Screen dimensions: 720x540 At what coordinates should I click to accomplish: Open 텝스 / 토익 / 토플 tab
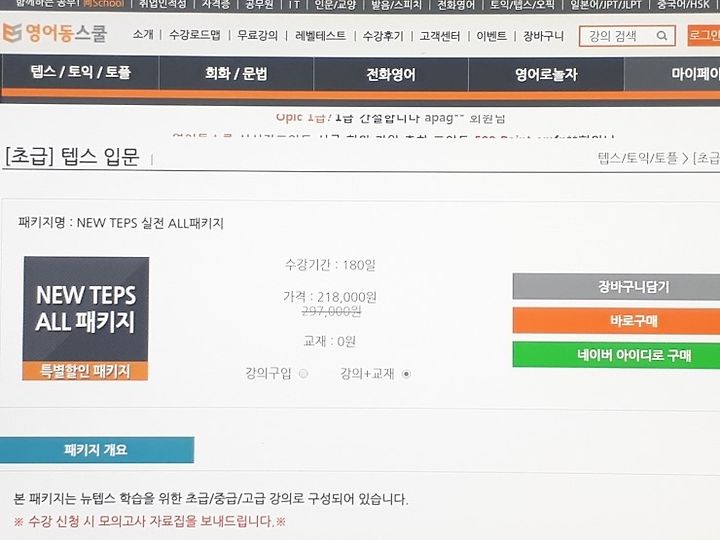pos(81,72)
